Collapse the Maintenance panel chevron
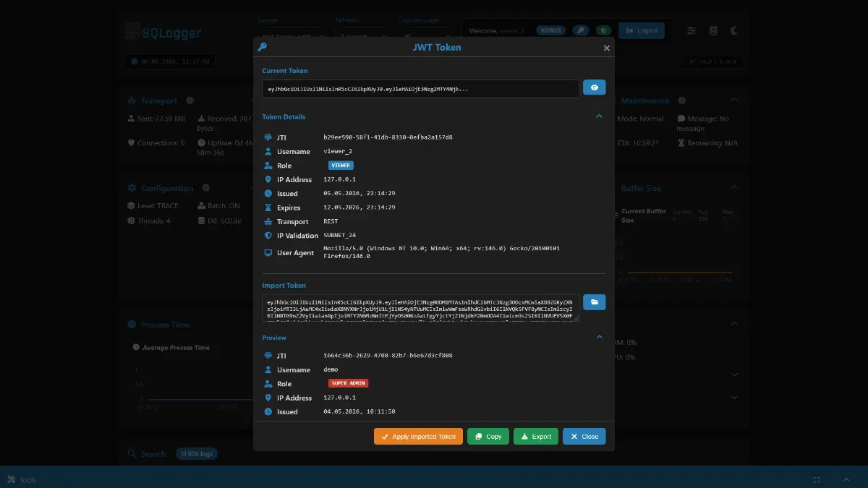Viewport: 868px width, 488px height. (x=734, y=100)
